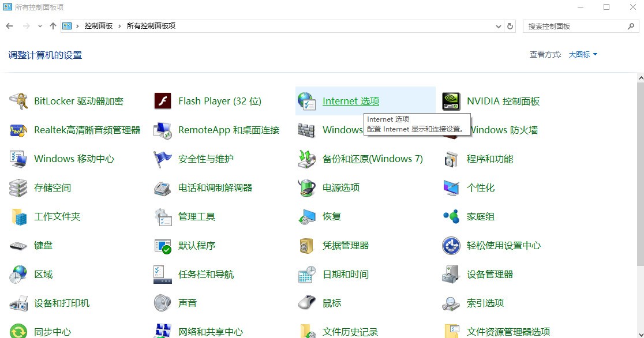The height and width of the screenshot is (338, 644).
Task: Open the 设备管理器 icon
Action: pos(451,275)
